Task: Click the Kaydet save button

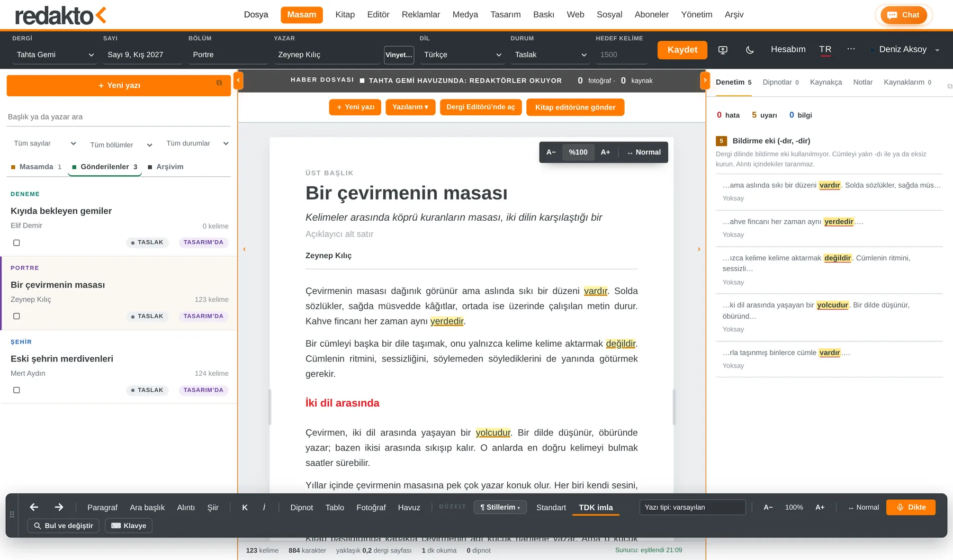Action: tap(682, 50)
